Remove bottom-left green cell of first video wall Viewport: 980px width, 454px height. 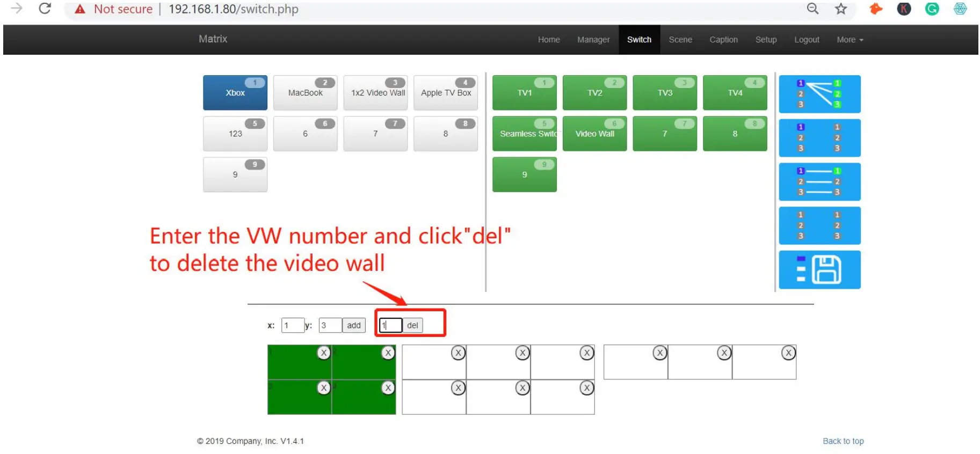324,387
